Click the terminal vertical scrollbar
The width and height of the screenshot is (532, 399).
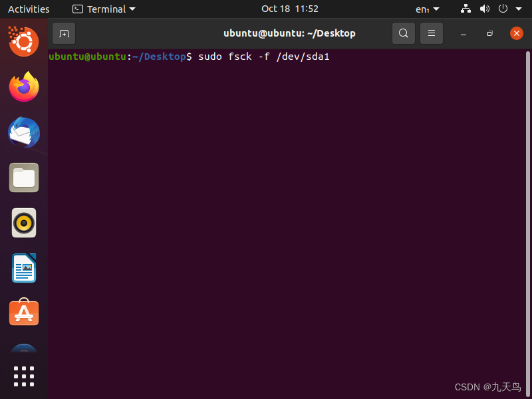[x=527, y=224]
